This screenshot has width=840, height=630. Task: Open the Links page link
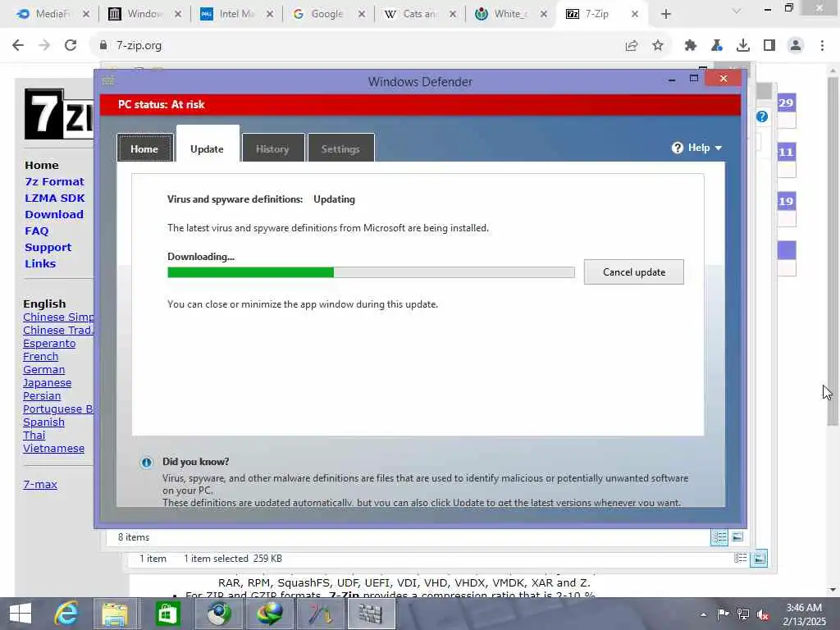[x=40, y=263]
